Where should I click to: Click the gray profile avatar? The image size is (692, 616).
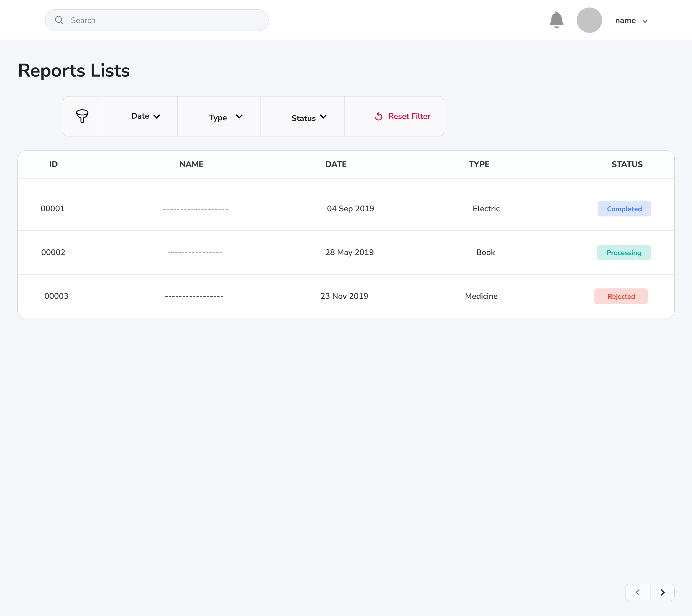point(589,20)
